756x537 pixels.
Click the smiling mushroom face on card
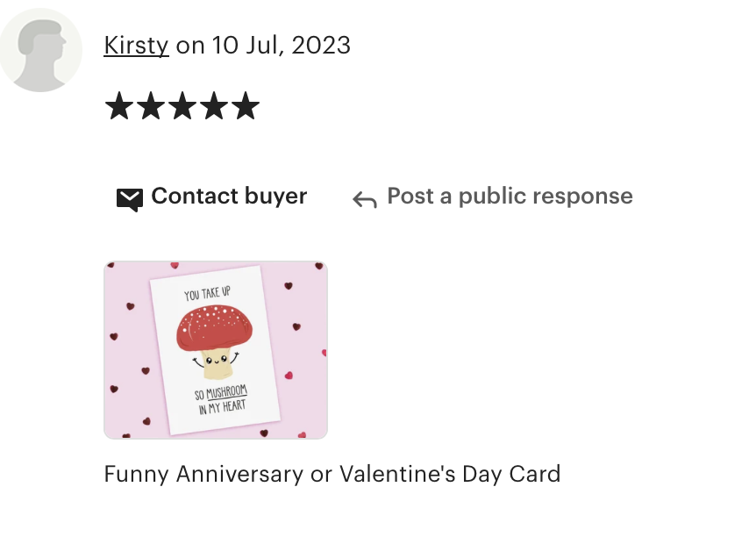[x=216, y=361]
